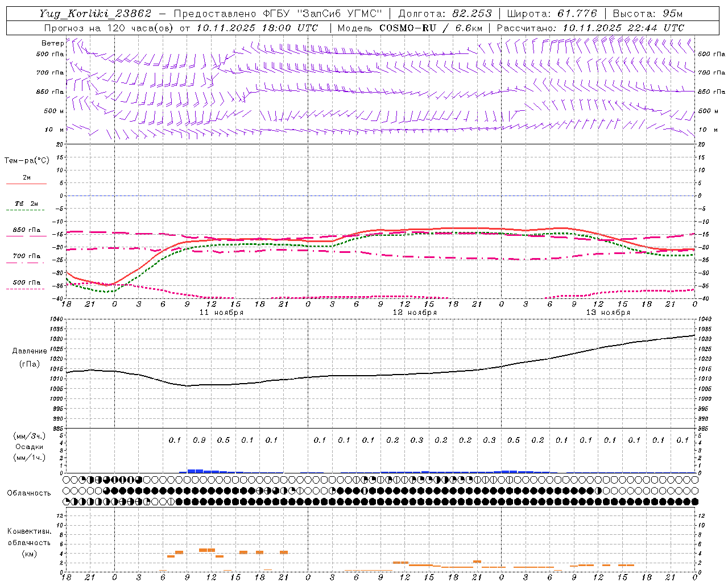Image resolution: width=728 pixels, height=582 pixels.
Task: Select the Td 2м dew point legend entry
Action: [x=26, y=203]
